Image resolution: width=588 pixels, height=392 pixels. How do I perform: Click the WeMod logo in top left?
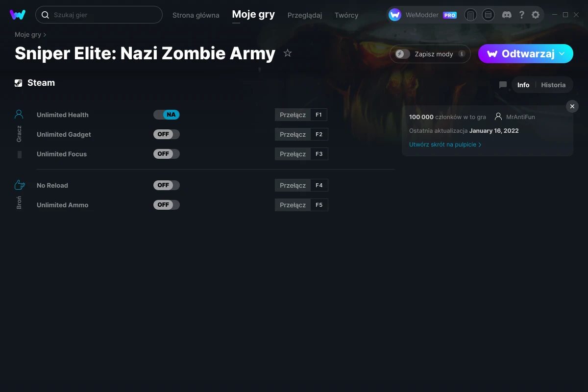click(x=18, y=15)
